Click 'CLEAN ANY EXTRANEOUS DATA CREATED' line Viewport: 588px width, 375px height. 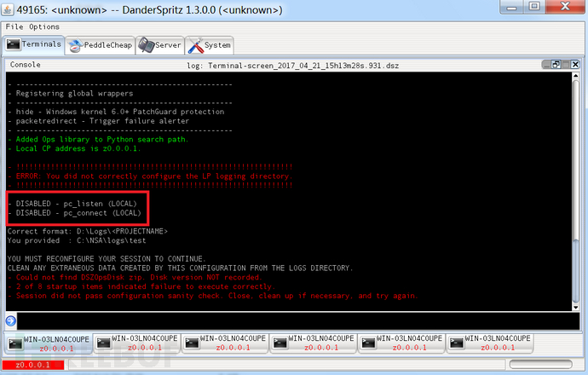pyautogui.click(x=180, y=268)
